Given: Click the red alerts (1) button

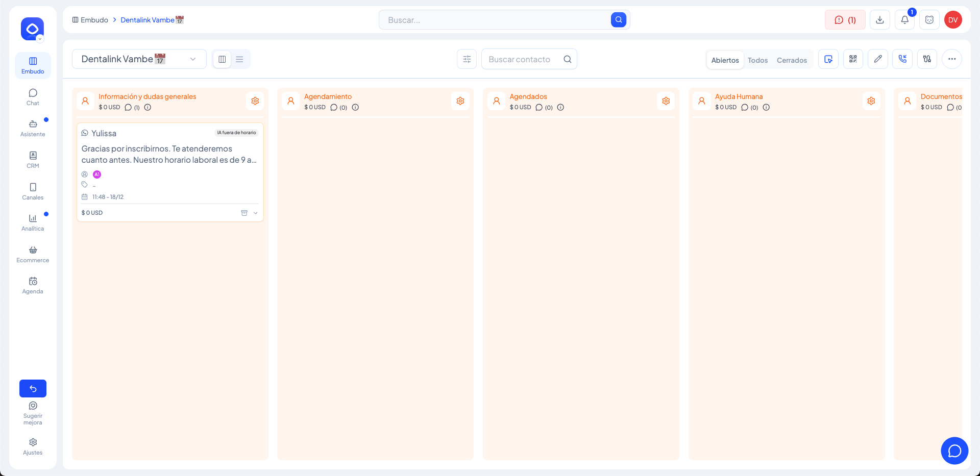Looking at the screenshot, I should [x=845, y=20].
